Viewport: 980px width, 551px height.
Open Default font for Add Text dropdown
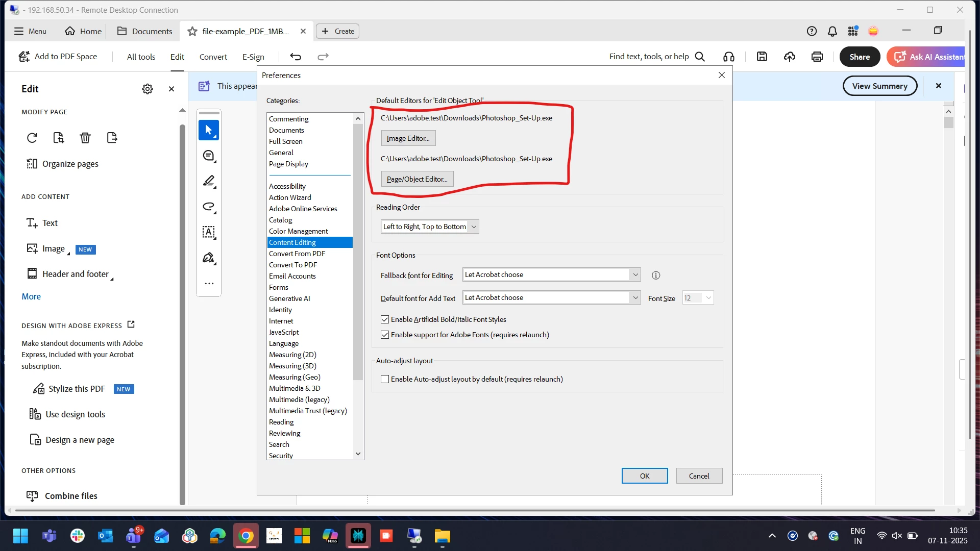(x=635, y=297)
